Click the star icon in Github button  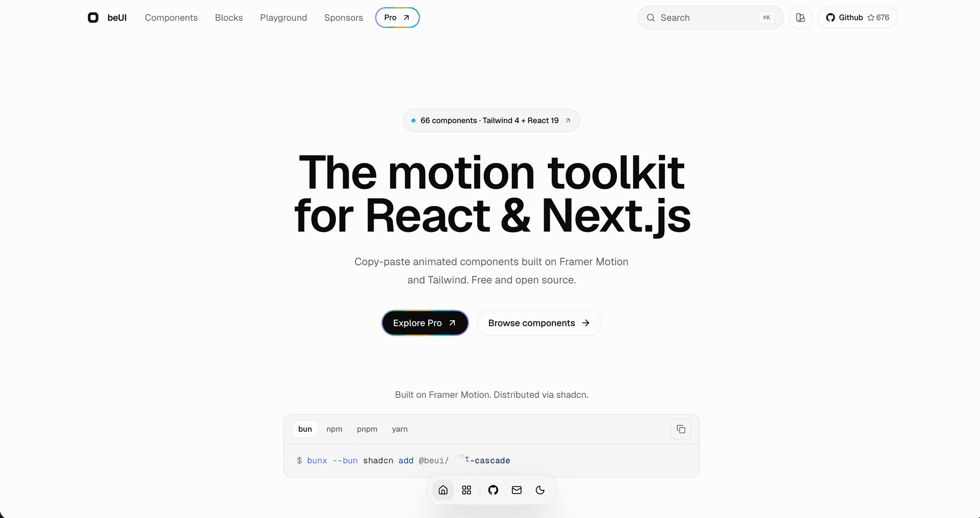871,17
